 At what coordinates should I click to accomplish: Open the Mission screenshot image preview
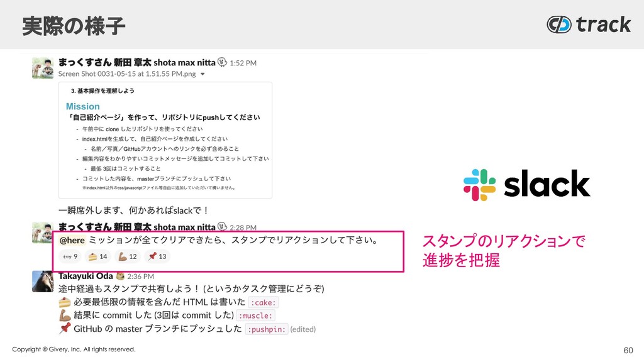coord(165,140)
